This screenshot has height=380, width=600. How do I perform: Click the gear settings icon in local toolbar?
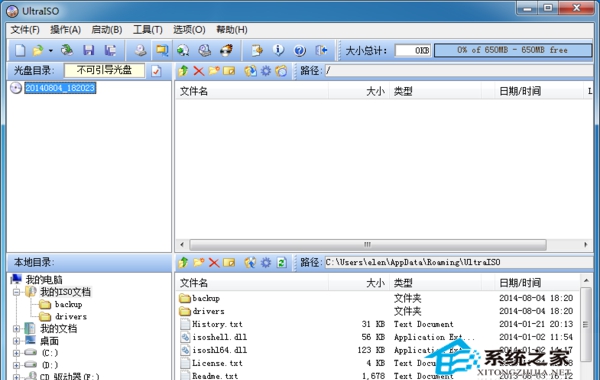coord(266,263)
